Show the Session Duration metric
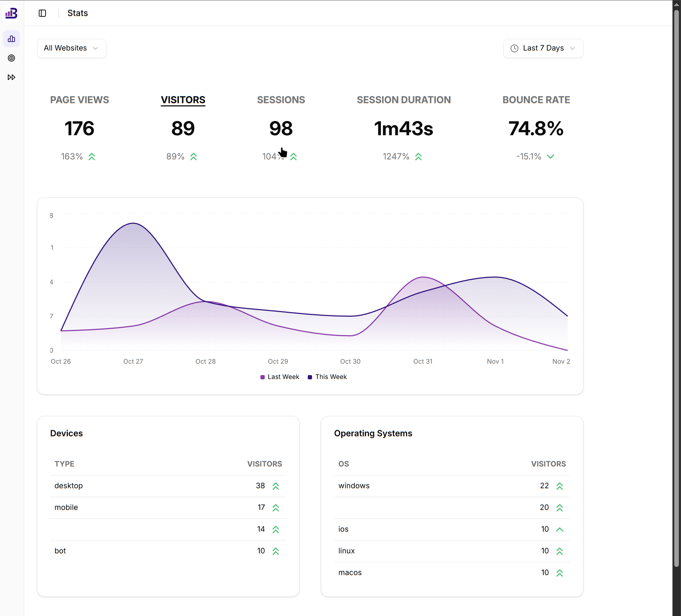Image resolution: width=681 pixels, height=616 pixels. click(x=403, y=100)
